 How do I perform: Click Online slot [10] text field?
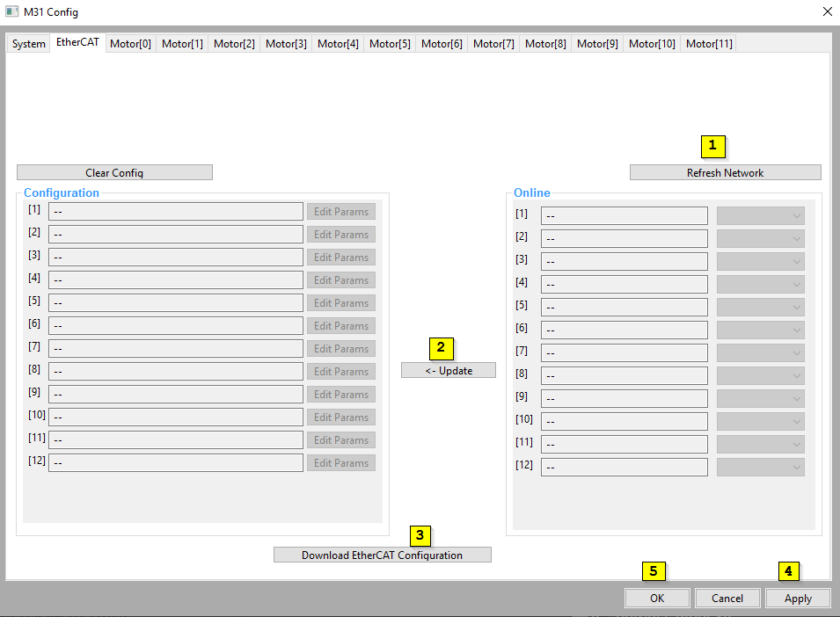tap(625, 421)
